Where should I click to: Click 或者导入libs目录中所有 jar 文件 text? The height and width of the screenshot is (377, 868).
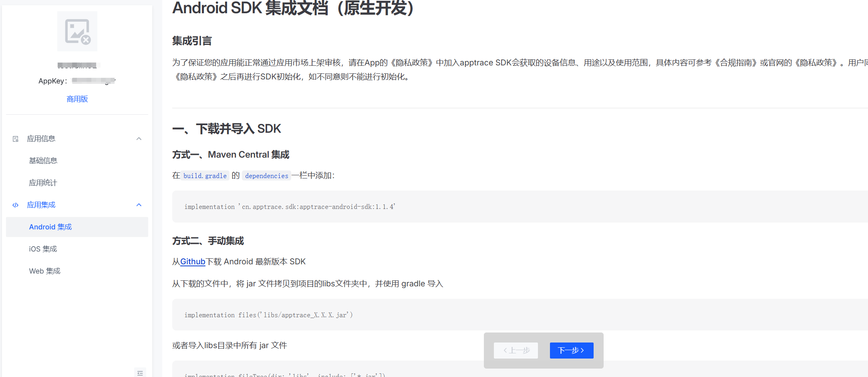coord(230,346)
